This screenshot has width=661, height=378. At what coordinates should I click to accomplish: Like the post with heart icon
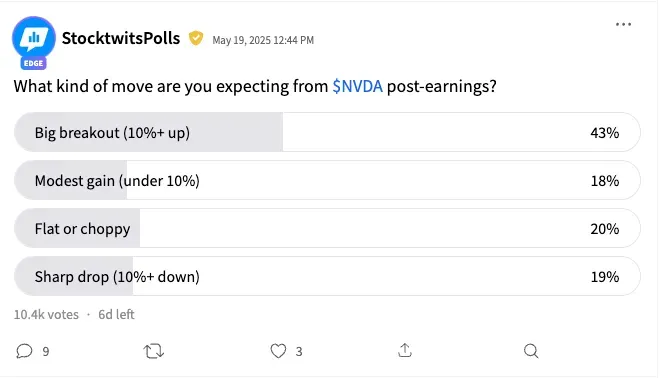[278, 351]
